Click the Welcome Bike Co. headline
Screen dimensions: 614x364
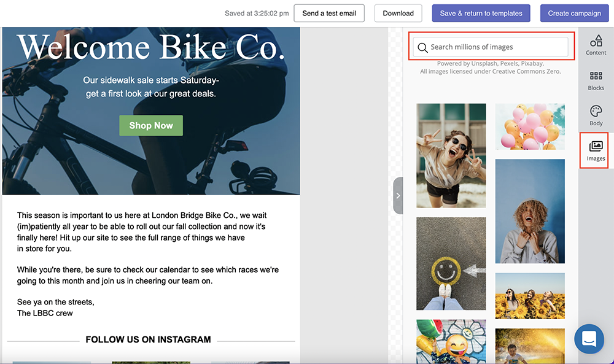tap(151, 47)
